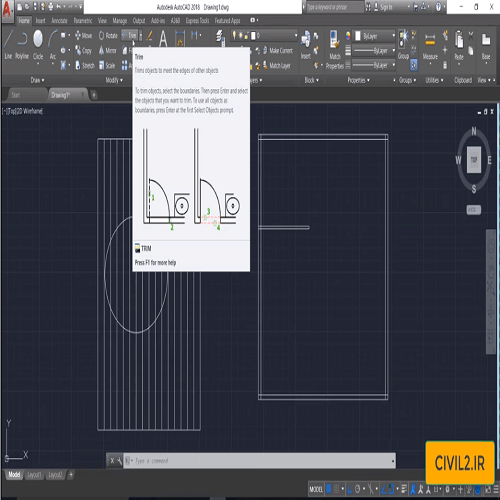Toggle 2D object snap in status bar
The width and height of the screenshot is (500, 500).
pyautogui.click(x=392, y=489)
